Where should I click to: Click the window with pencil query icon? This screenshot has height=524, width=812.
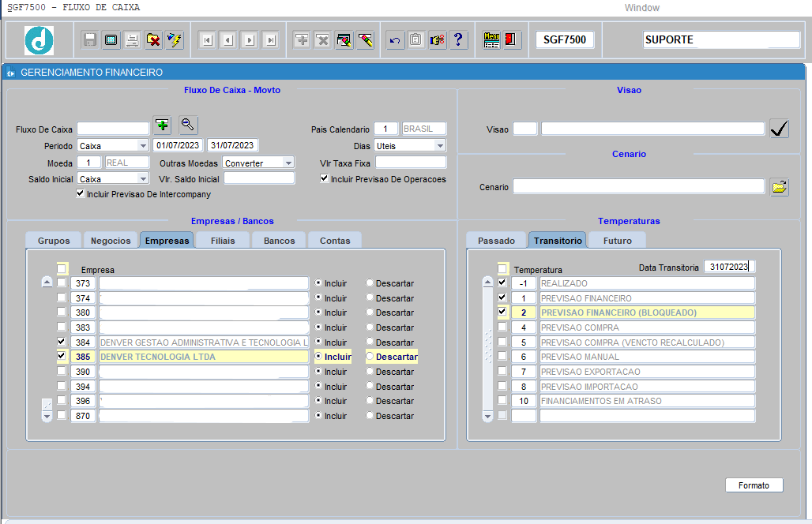tap(344, 39)
